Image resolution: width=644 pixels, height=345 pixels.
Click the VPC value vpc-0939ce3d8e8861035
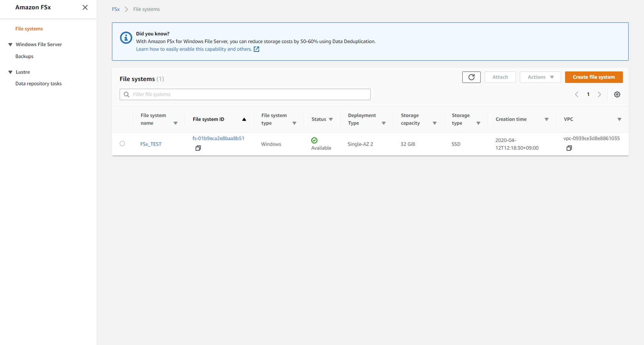tap(591, 138)
